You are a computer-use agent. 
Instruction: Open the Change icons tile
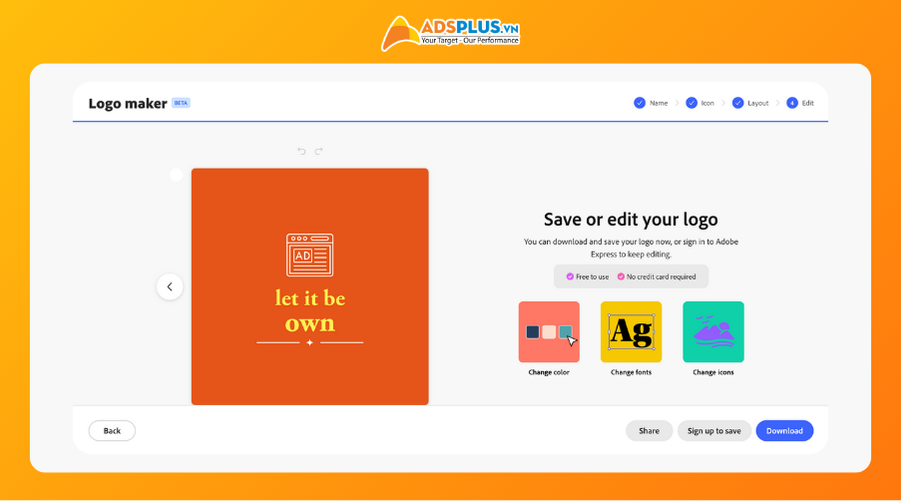[x=713, y=332]
